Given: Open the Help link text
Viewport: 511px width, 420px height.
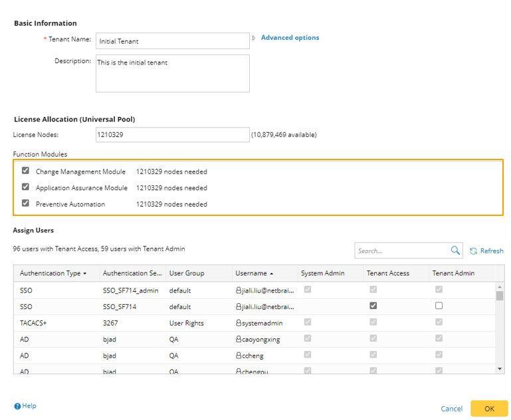Looking at the screenshot, I should pyautogui.click(x=29, y=406).
